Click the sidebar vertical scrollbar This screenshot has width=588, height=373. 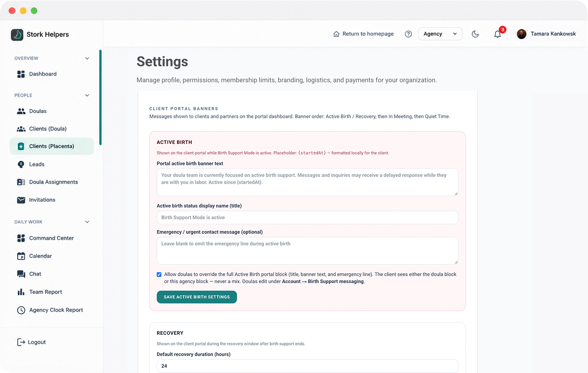point(100,97)
